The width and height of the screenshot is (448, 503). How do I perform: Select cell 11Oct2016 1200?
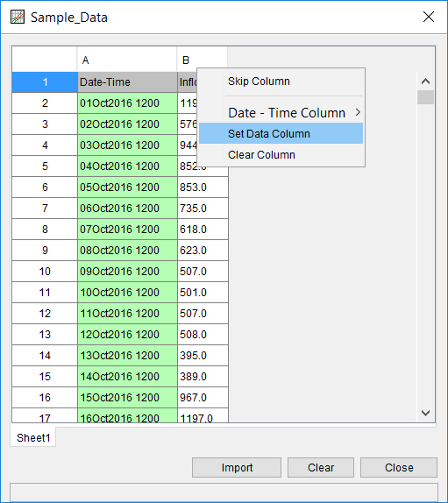pos(127,313)
